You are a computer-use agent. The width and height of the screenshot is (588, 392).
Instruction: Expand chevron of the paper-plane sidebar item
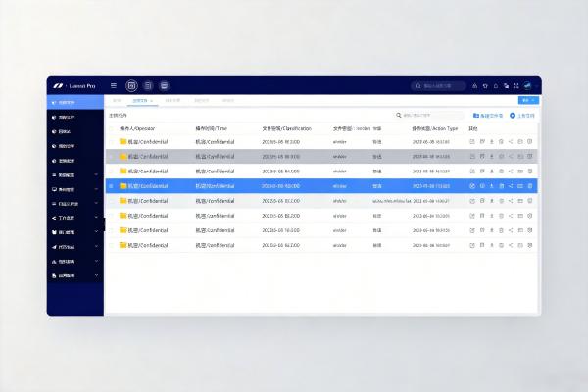click(x=96, y=246)
